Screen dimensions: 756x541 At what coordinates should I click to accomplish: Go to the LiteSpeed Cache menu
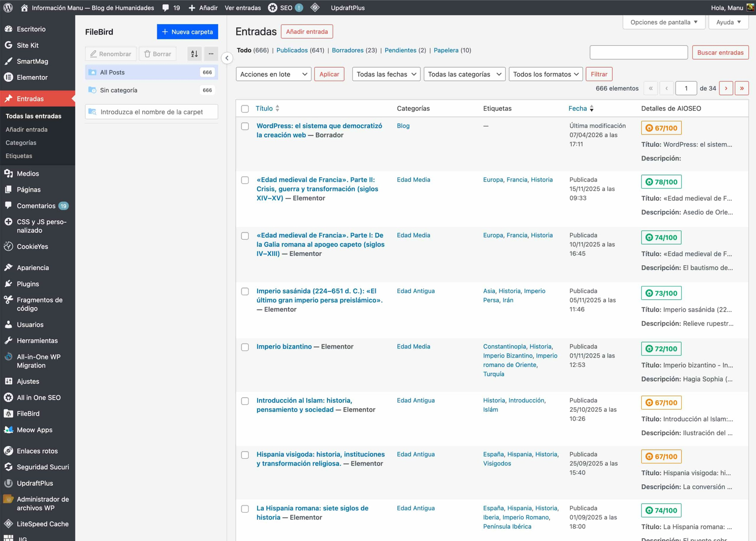pos(43,524)
